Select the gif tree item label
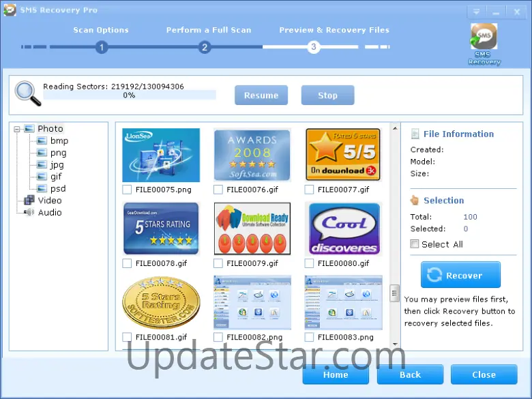The height and width of the screenshot is (399, 532). [x=56, y=177]
